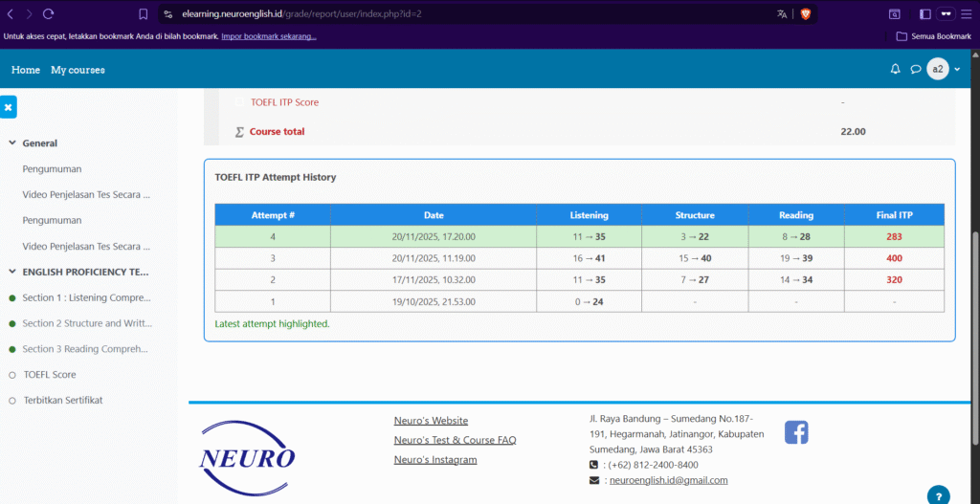This screenshot has height=504, width=980.
Task: Bookmark this page using the bookmark icon
Action: [143, 14]
